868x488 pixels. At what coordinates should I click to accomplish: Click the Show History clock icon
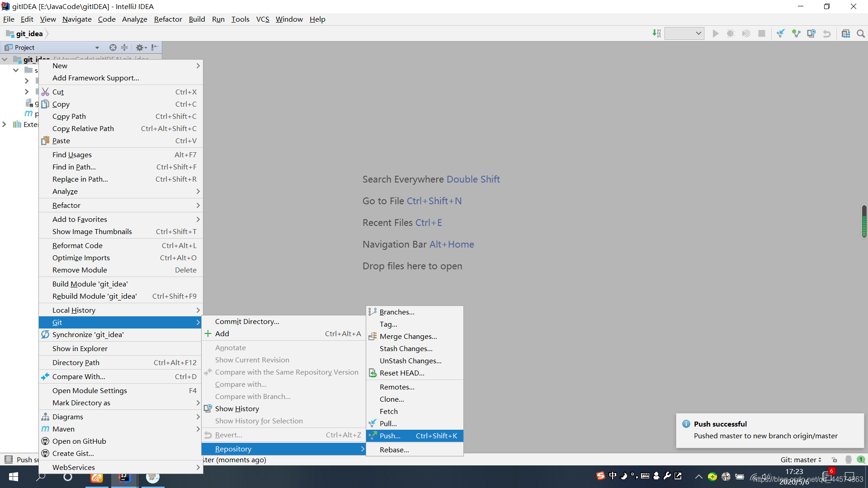click(811, 33)
